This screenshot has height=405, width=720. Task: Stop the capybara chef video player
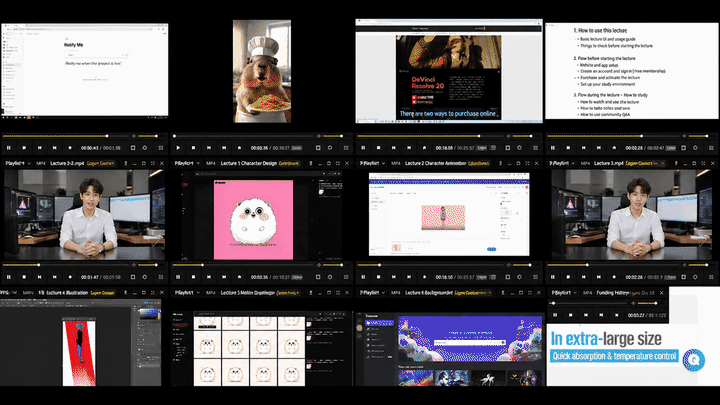click(x=193, y=148)
